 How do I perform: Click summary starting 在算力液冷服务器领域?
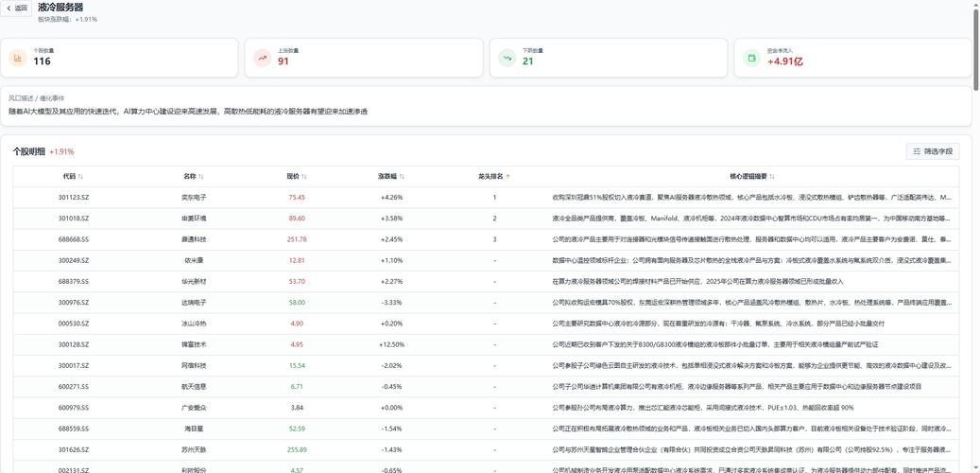pyautogui.click(x=697, y=282)
